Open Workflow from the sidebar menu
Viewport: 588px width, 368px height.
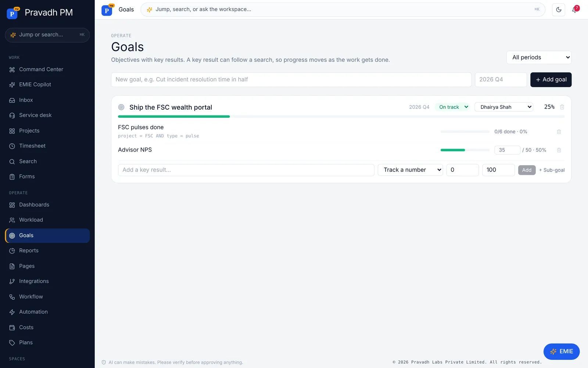[47, 297]
